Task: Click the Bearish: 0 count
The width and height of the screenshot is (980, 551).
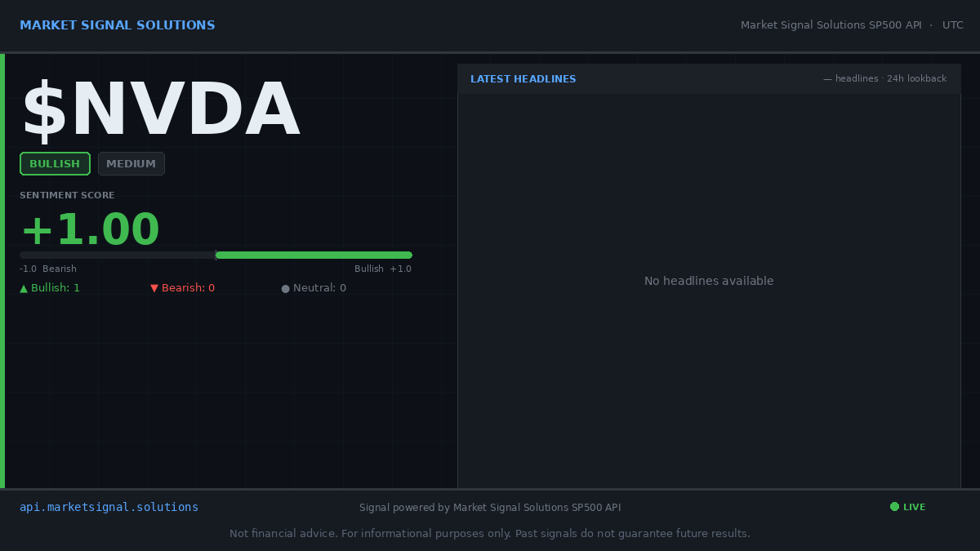Action: pyautogui.click(x=182, y=288)
